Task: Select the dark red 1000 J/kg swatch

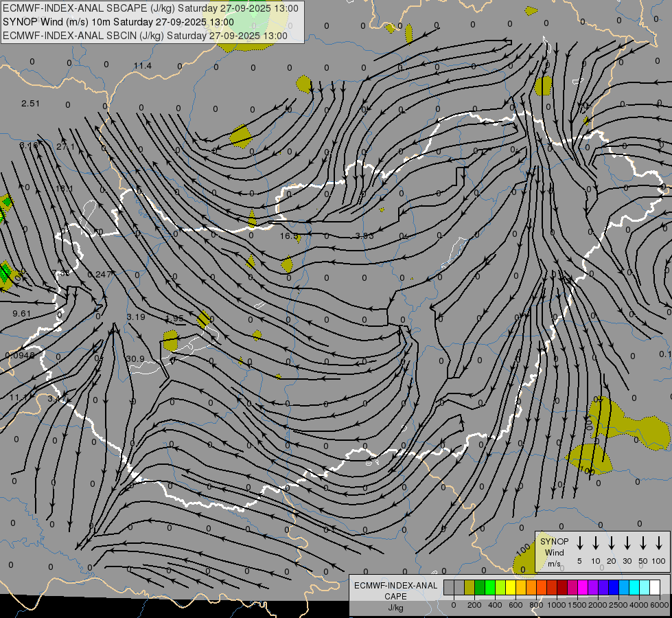Action: [x=562, y=587]
